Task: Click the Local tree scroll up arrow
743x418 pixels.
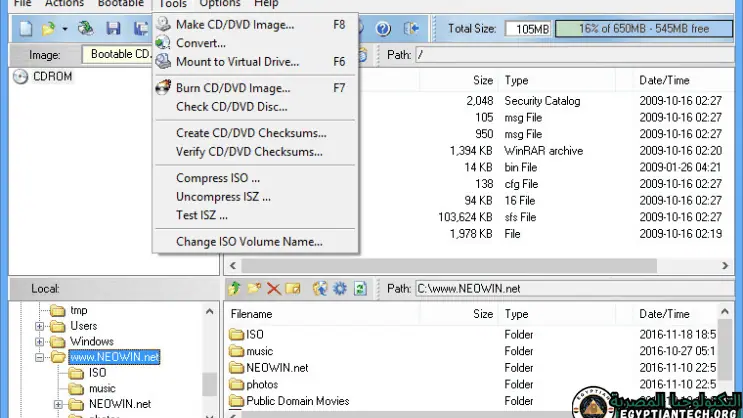Action: click(x=209, y=311)
